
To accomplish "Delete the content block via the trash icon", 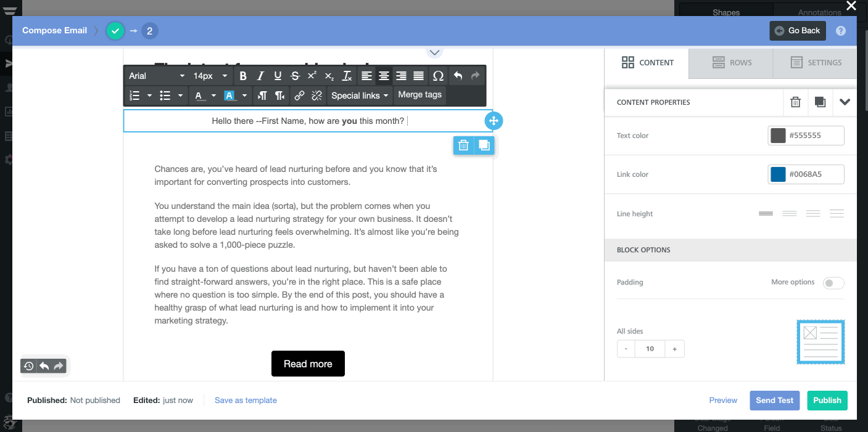I will (x=463, y=145).
